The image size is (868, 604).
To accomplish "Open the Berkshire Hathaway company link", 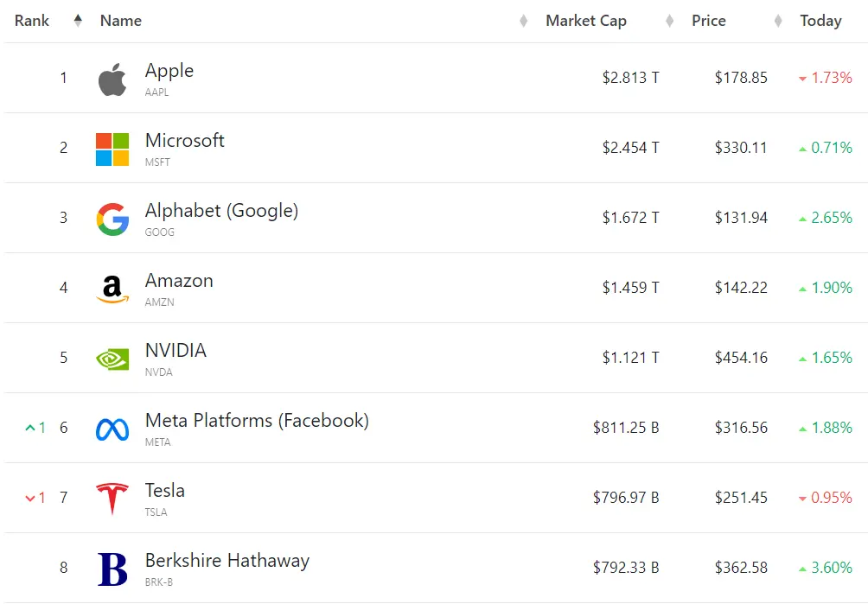I will coord(227,560).
